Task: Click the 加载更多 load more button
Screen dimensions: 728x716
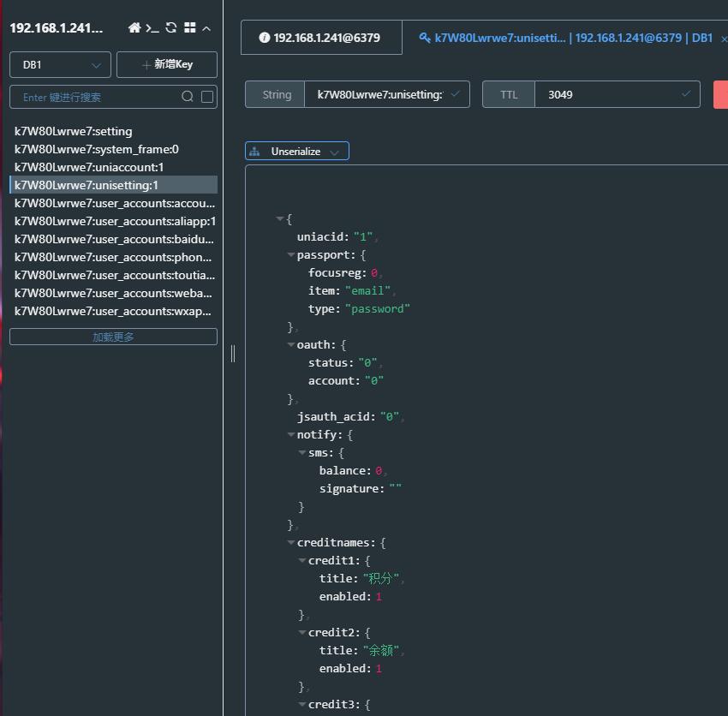Action: pyautogui.click(x=113, y=337)
